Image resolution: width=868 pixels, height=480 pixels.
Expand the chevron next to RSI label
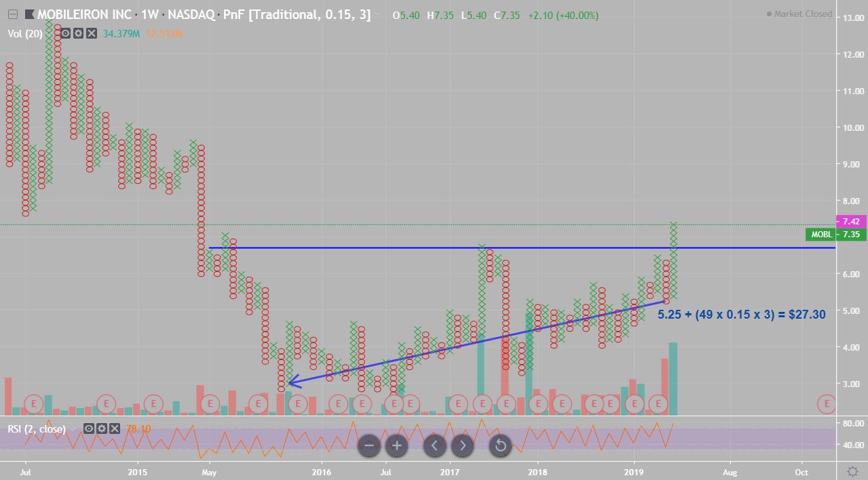[73, 429]
